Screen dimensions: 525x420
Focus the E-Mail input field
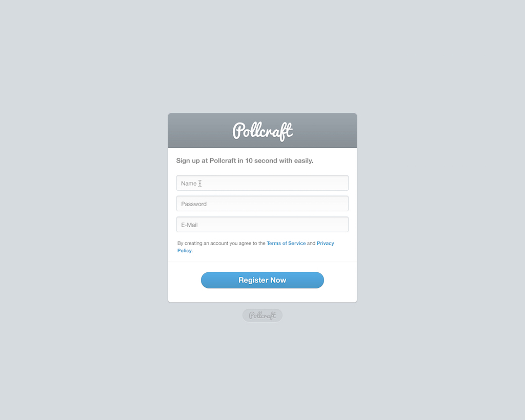262,225
